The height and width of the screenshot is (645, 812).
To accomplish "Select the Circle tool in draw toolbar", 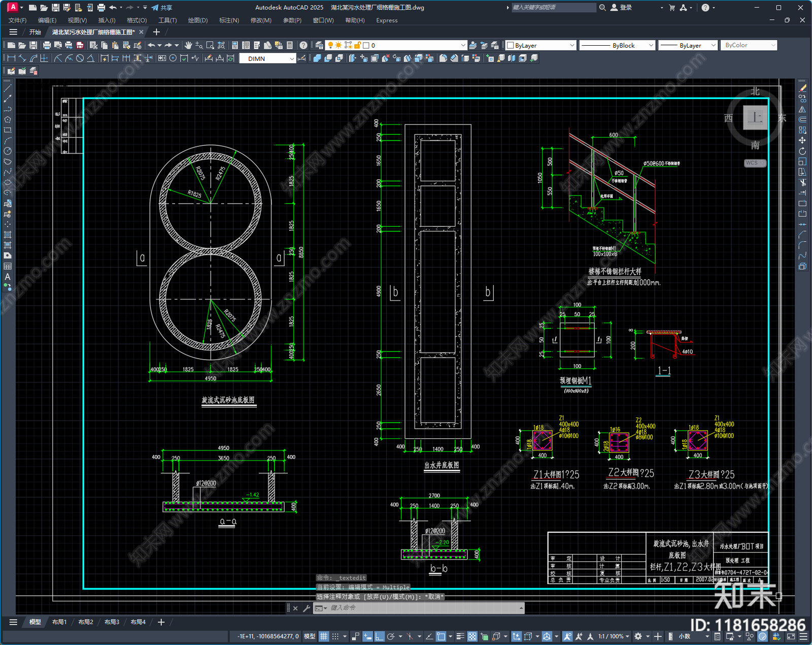I will (8, 151).
